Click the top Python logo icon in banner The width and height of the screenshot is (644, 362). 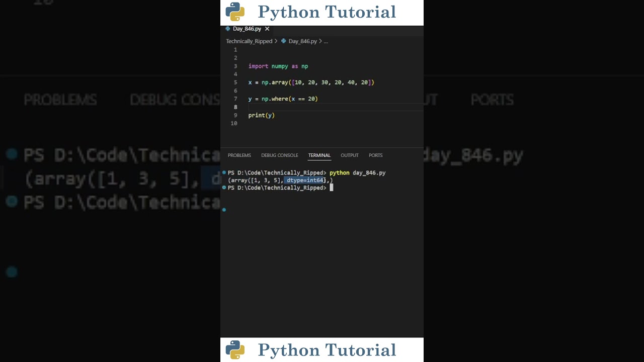coord(235,12)
